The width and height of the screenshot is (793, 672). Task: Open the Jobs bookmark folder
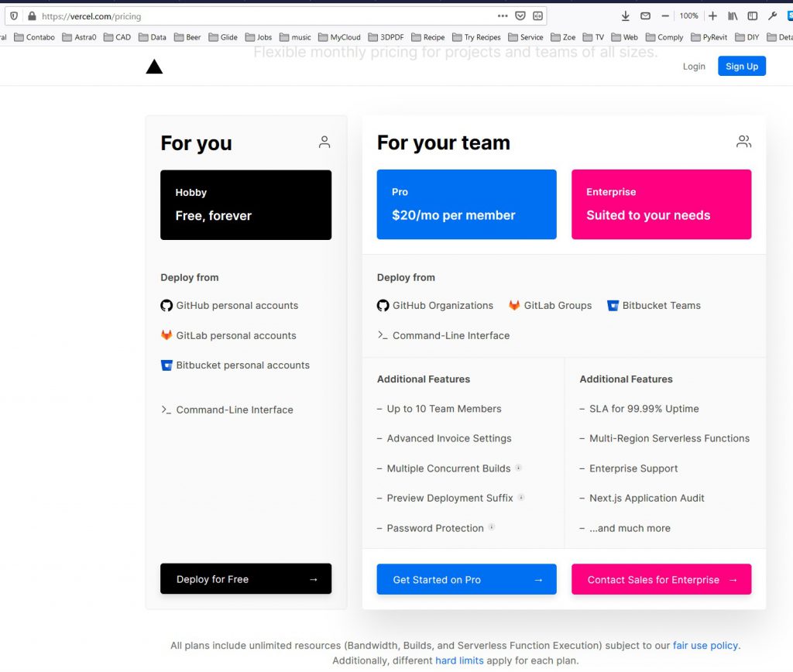(x=258, y=37)
